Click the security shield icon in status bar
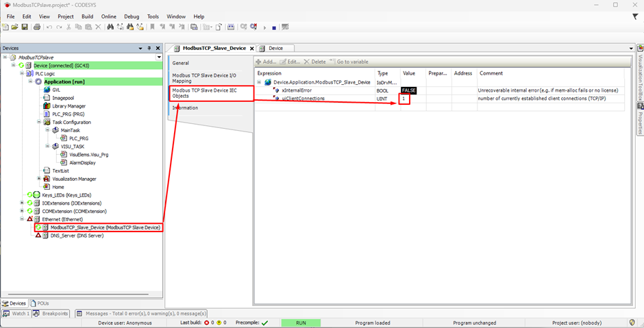Image resolution: width=644 pixels, height=328 pixels. tap(632, 323)
